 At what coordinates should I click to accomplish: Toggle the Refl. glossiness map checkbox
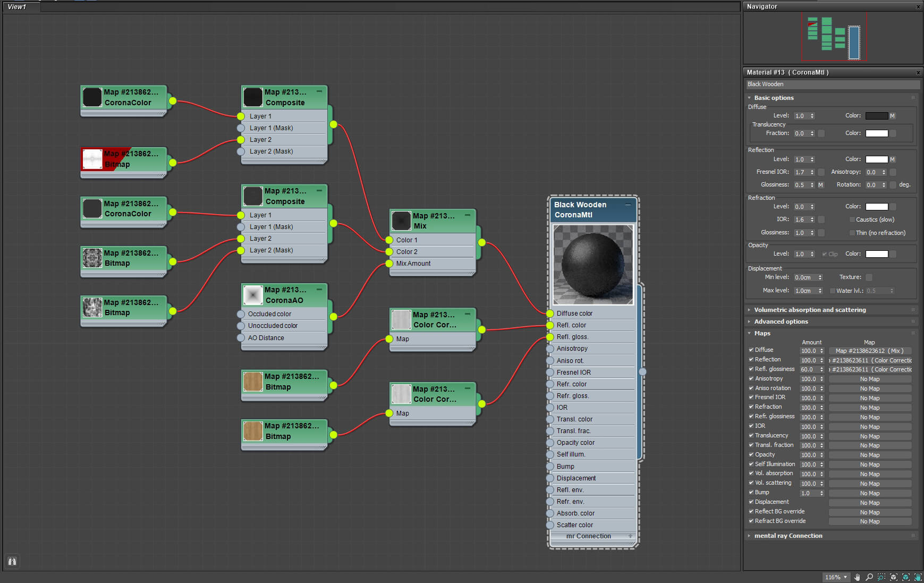point(751,369)
